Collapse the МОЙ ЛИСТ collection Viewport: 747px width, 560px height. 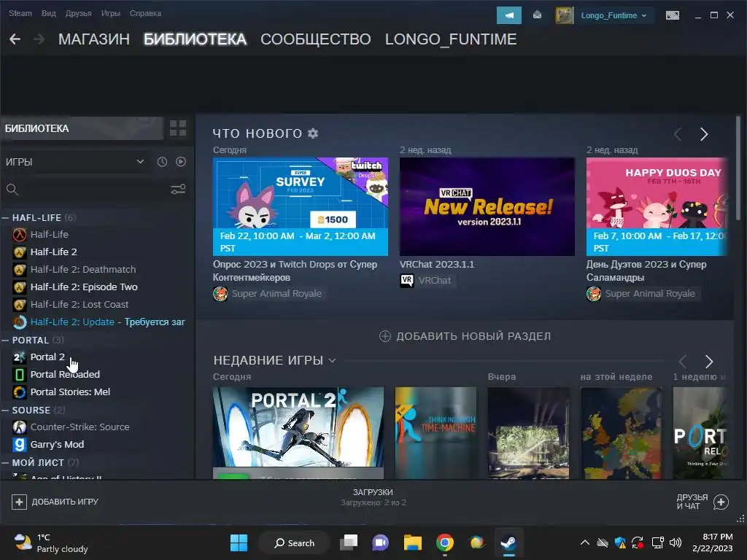click(5, 462)
